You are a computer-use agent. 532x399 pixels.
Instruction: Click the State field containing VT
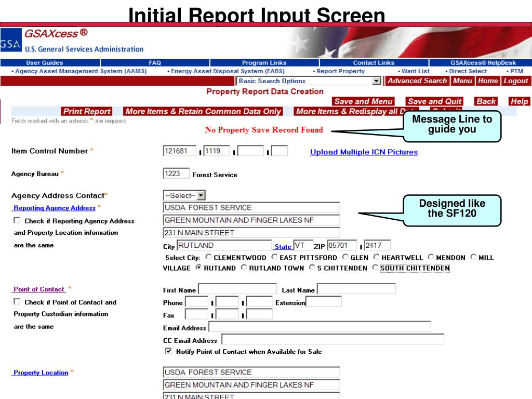[303, 245]
